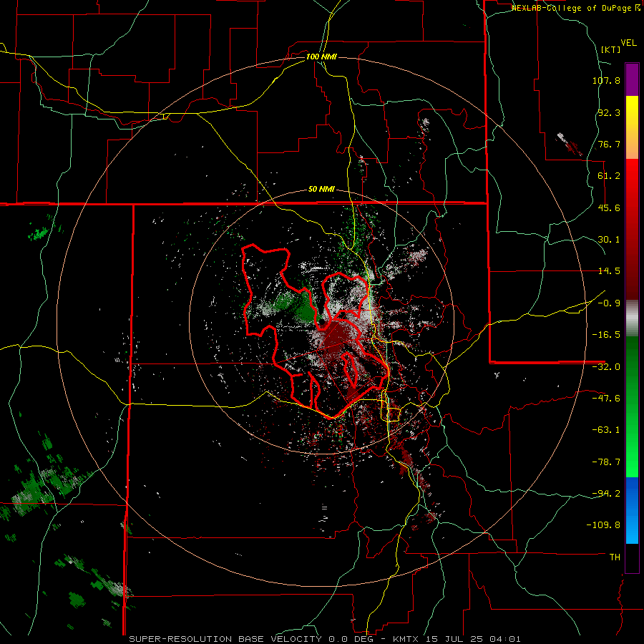Click the VEL legend title
The height and width of the screenshot is (644, 644).
[x=629, y=43]
